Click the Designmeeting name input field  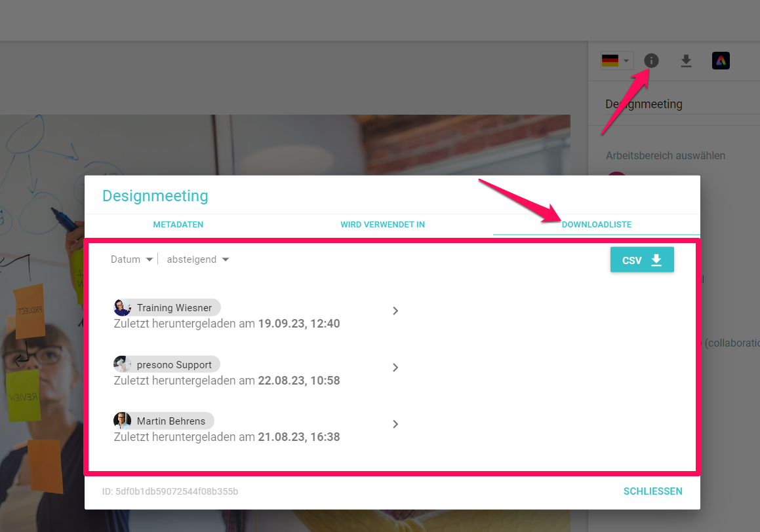tap(675, 104)
